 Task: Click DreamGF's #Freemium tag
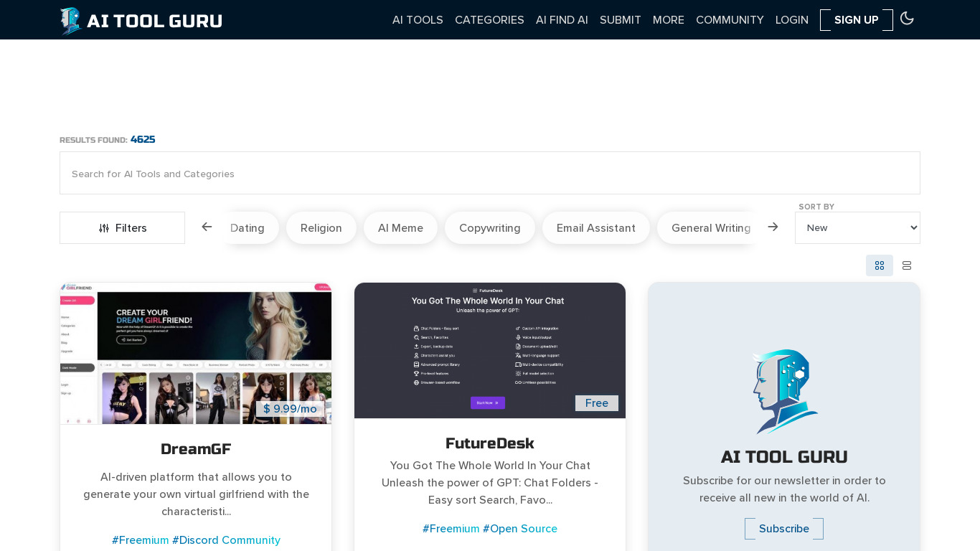pyautogui.click(x=141, y=540)
